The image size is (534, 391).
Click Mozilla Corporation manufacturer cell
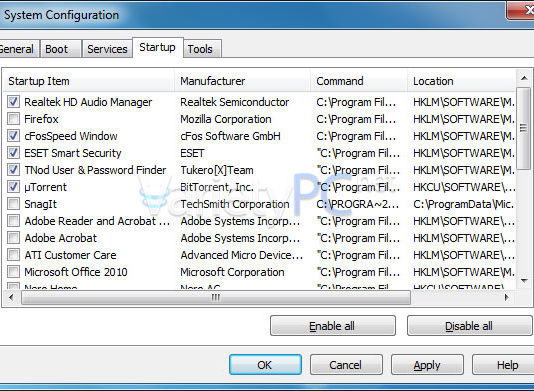tap(226, 119)
